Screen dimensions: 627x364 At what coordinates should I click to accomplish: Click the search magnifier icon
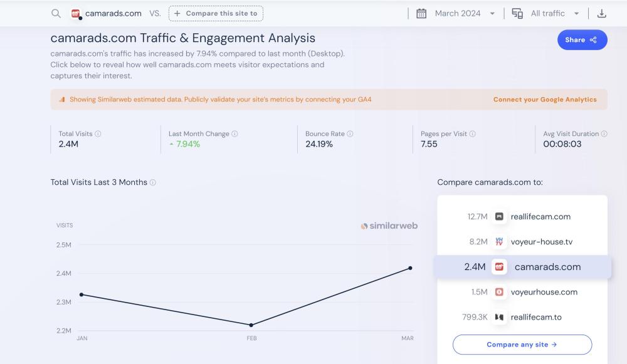coord(56,13)
